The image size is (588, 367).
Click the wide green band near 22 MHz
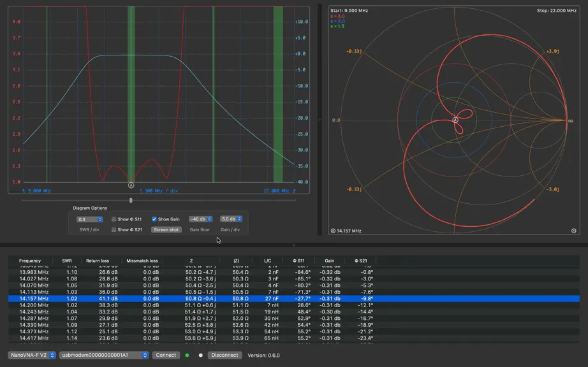point(278,94)
